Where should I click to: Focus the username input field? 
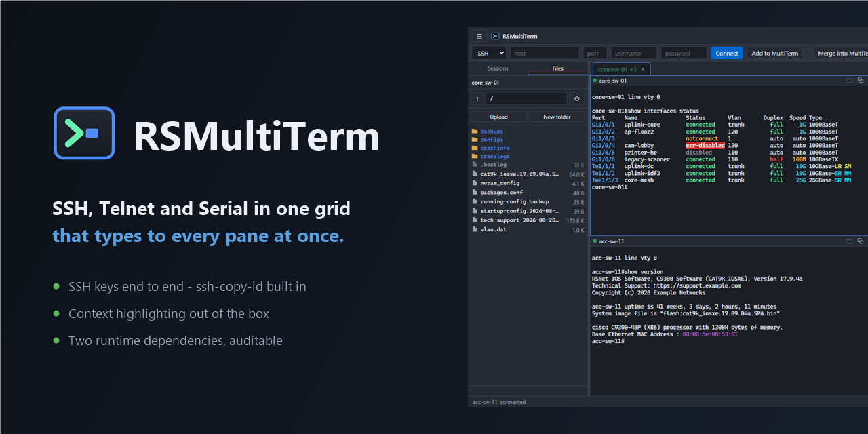633,53
